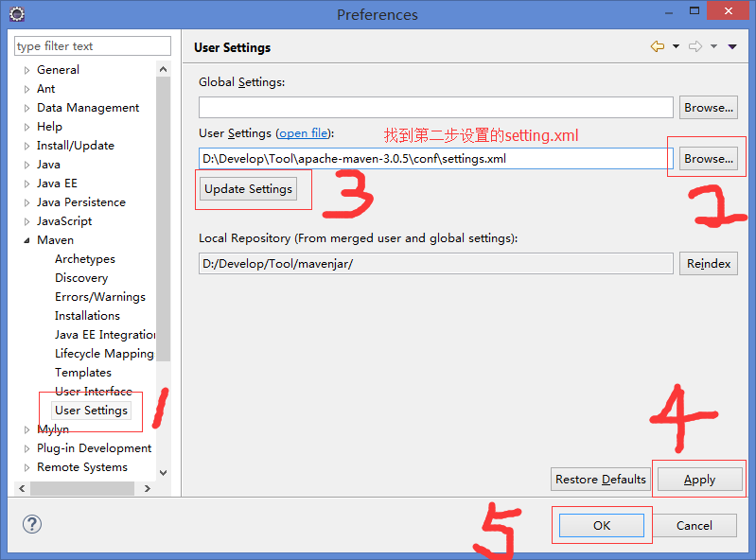Viewport: 756px width, 560px height.
Task: Select Archetypes under Maven
Action: coord(85,259)
